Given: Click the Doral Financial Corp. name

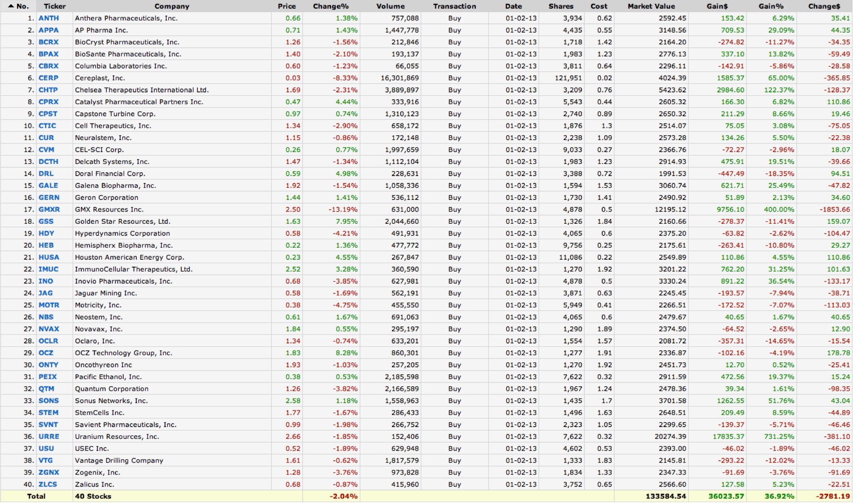Looking at the screenshot, I should [x=110, y=174].
